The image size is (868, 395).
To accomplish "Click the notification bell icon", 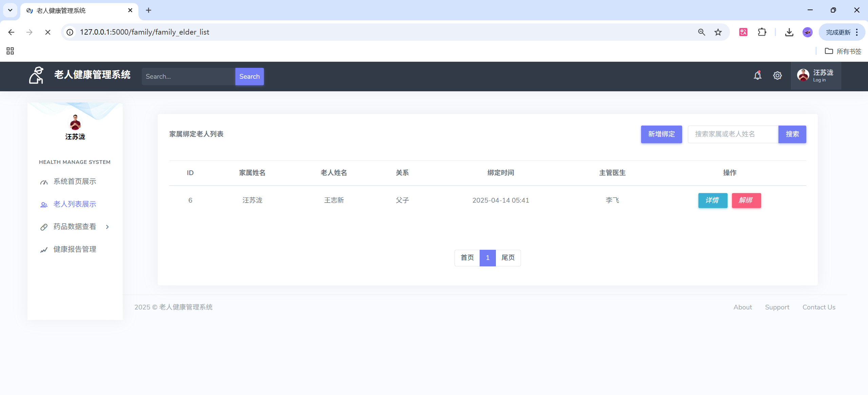I will pos(757,75).
